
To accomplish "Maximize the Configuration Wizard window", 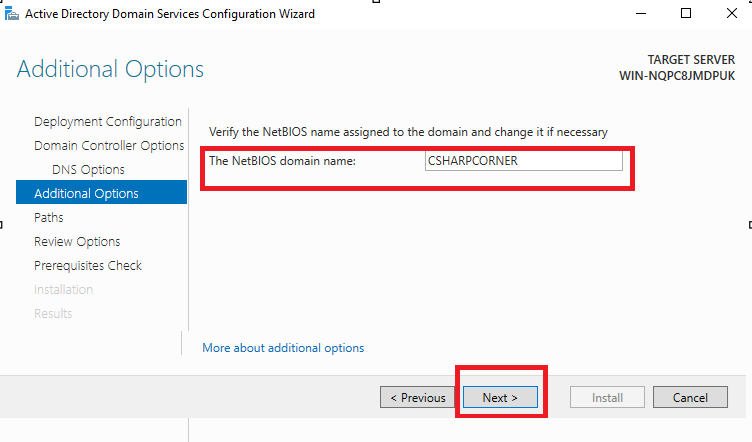I will pyautogui.click(x=686, y=14).
